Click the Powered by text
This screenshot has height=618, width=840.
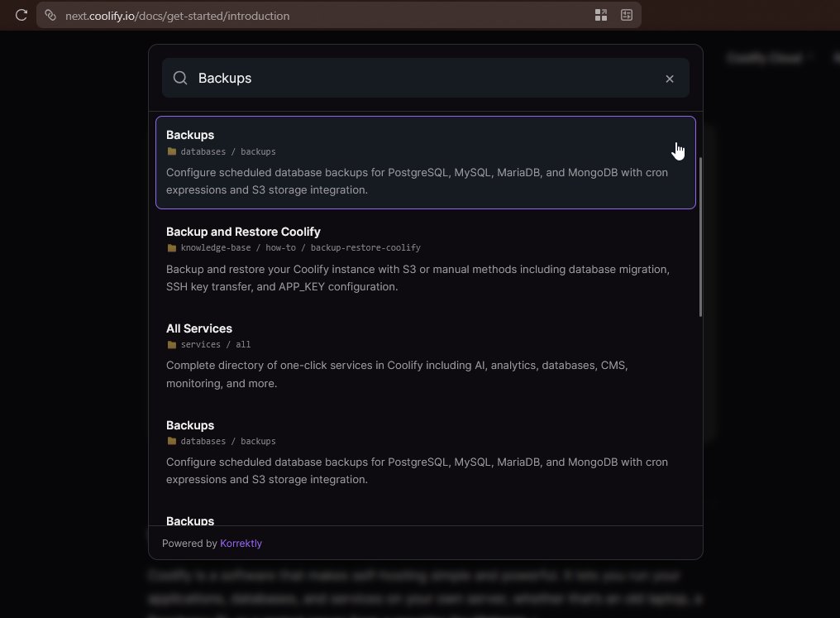click(189, 543)
